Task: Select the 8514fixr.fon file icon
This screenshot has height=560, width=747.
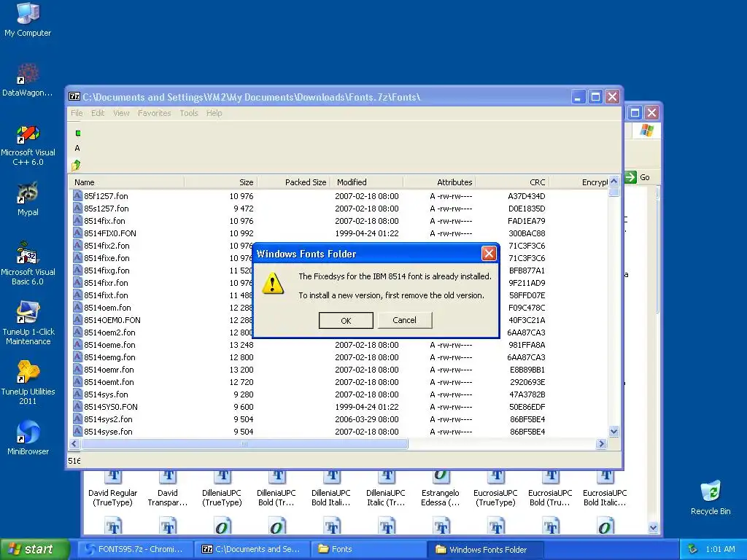Action: (x=77, y=282)
